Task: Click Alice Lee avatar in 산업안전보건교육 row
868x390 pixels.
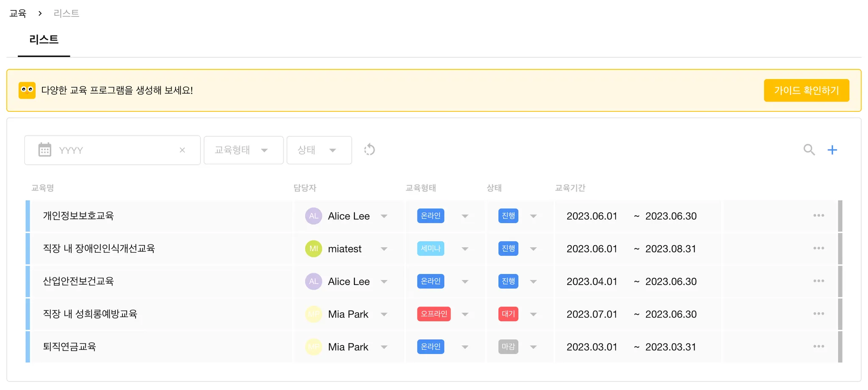Action: (314, 282)
